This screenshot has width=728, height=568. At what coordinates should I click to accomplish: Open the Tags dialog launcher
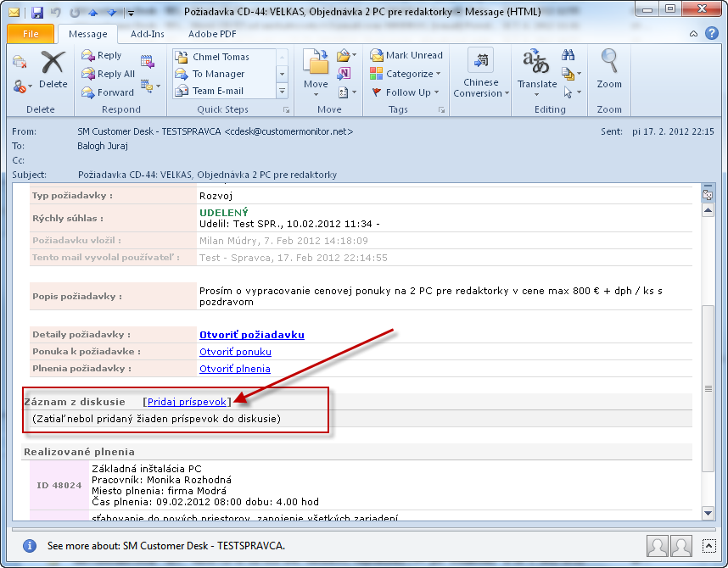pos(441,110)
